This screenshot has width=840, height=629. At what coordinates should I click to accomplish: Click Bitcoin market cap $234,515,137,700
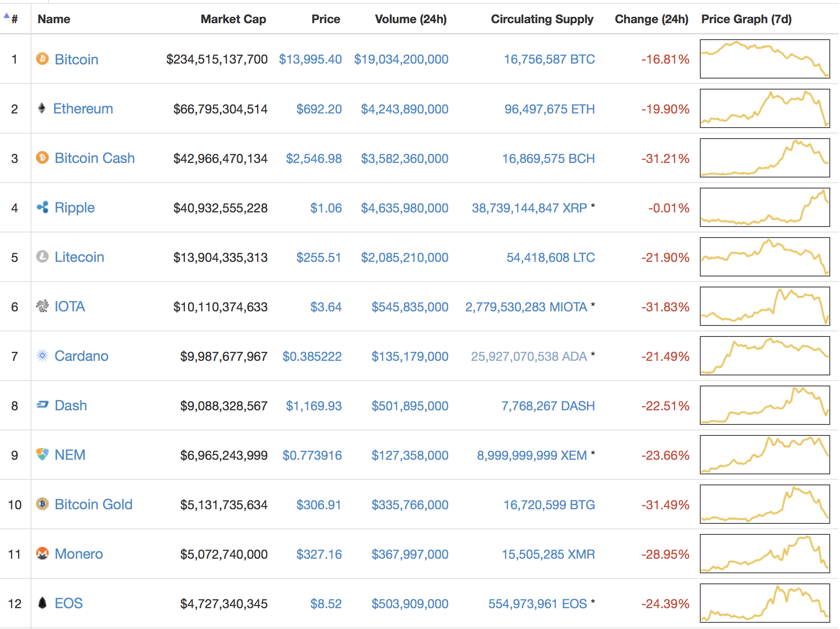point(217,59)
